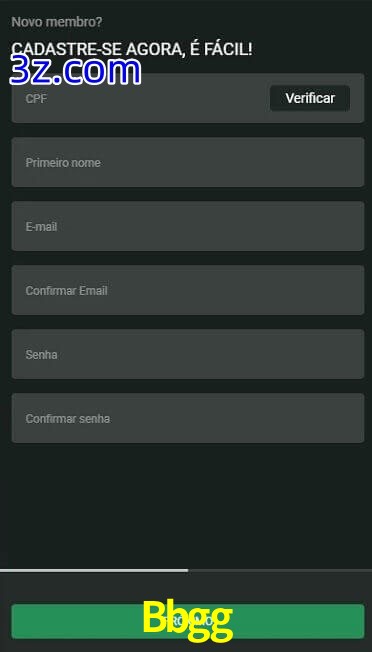Viewport: 372px width, 652px height.
Task: Click the yellow Bbgg overlay text
Action: [187, 620]
